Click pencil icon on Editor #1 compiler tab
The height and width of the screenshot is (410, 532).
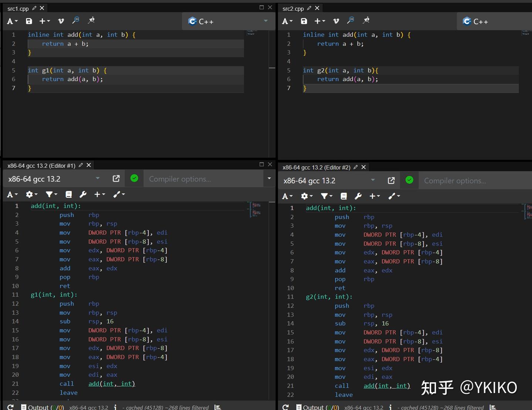coord(81,165)
